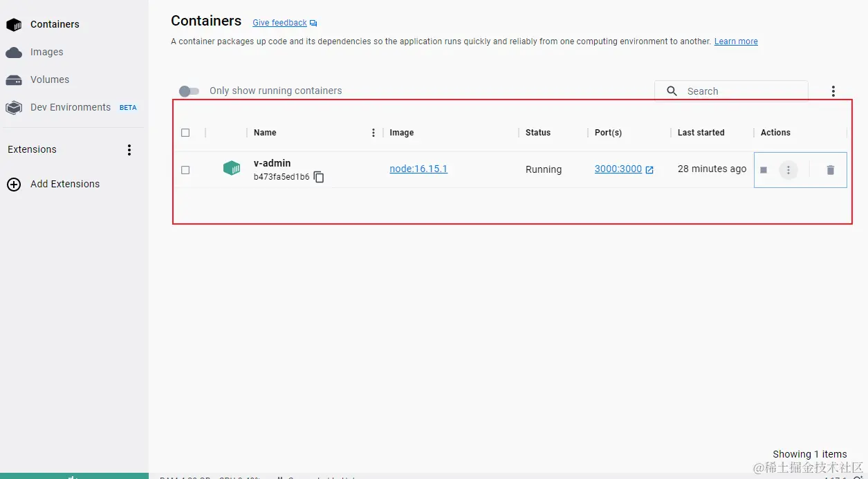Open the node:16.15.1 image link
868x479 pixels.
tap(418, 169)
